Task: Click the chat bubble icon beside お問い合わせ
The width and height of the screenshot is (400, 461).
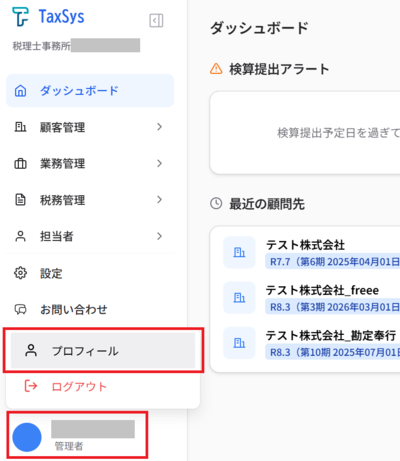Action: click(20, 309)
